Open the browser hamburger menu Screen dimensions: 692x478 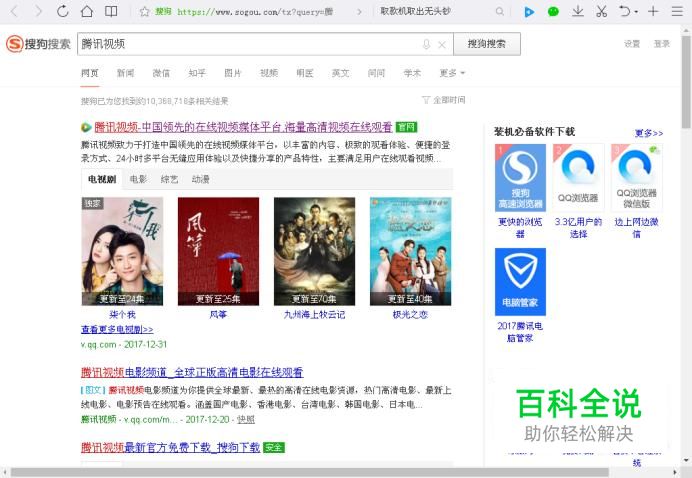(677, 11)
